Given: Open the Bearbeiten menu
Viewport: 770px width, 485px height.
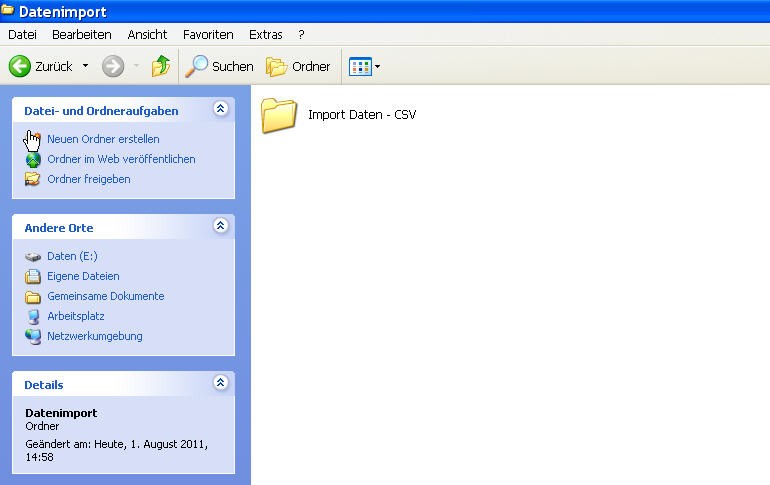Looking at the screenshot, I should click(82, 34).
